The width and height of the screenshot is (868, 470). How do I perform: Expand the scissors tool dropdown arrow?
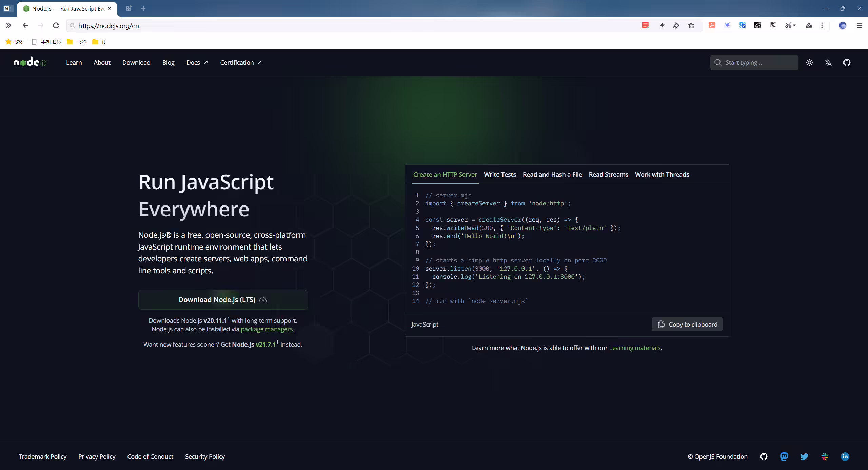(794, 25)
